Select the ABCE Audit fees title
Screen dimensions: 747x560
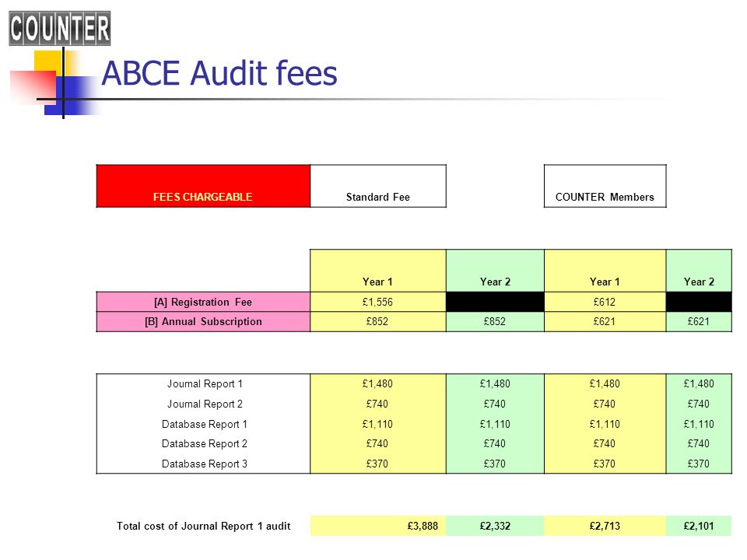click(x=219, y=73)
